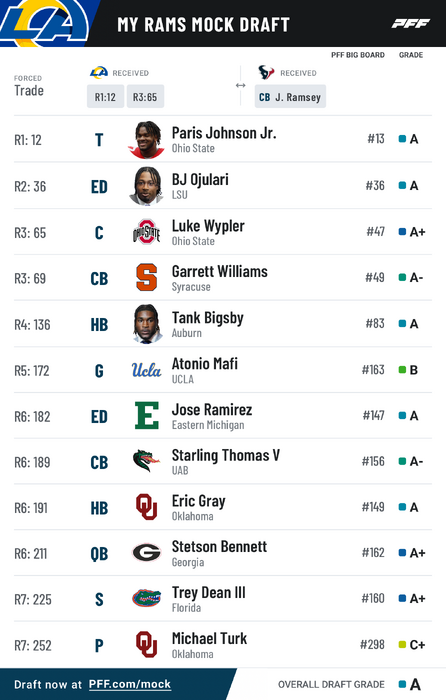This screenshot has height=700, width=446.
Task: Click the Eastern Michigan logo beside Jose Ramirez
Action: (147, 415)
